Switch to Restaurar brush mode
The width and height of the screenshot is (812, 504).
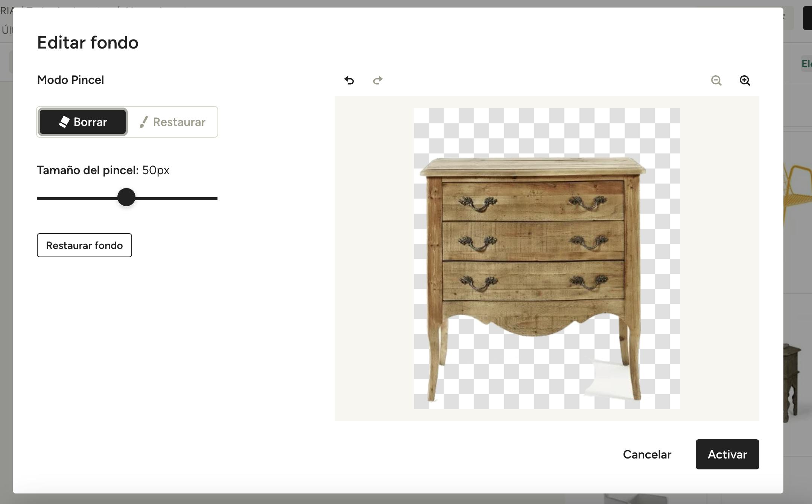point(173,122)
